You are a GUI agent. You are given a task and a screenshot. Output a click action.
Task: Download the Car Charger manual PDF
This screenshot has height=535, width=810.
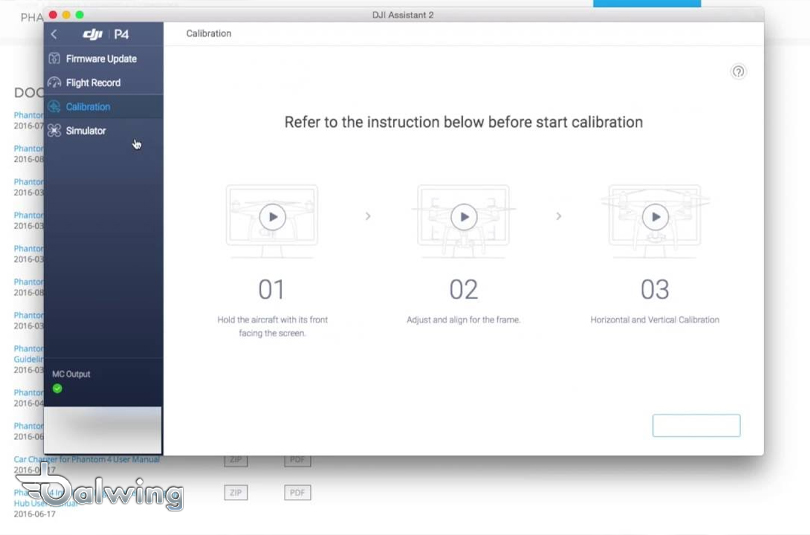tap(297, 461)
